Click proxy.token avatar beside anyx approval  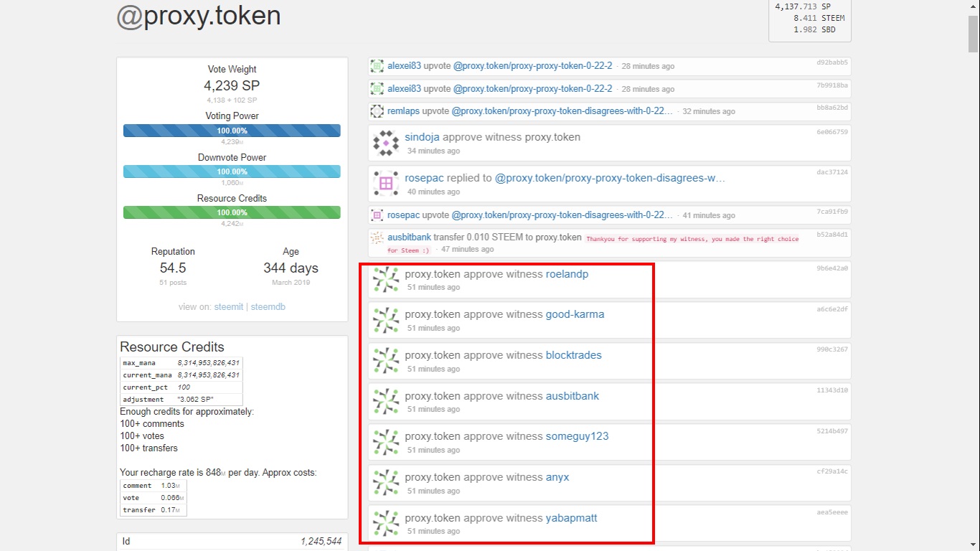386,484
